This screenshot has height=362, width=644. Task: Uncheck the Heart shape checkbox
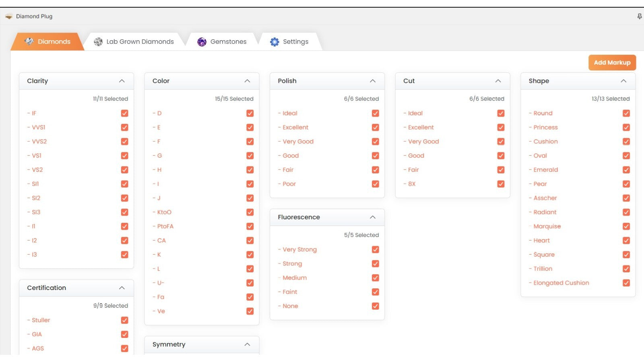626,241
